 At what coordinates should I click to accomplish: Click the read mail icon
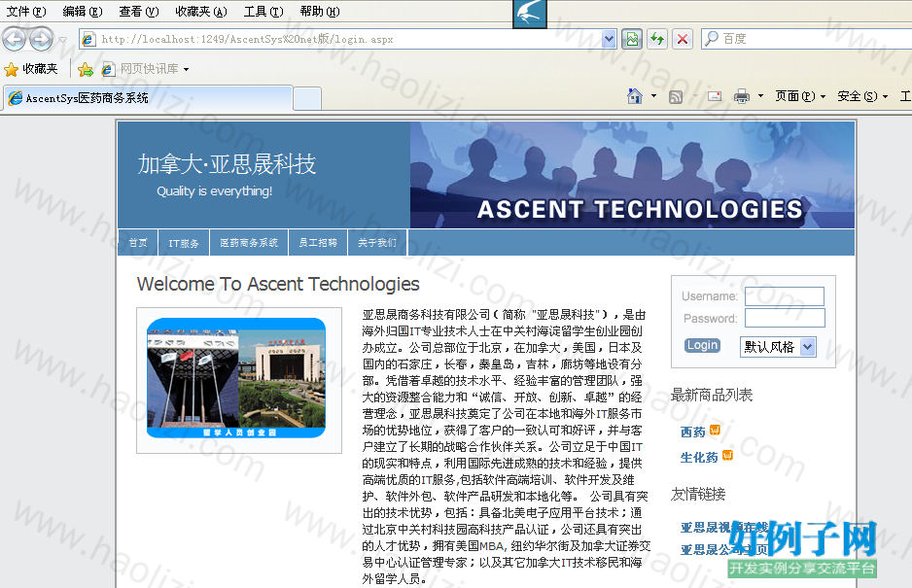pos(715,96)
